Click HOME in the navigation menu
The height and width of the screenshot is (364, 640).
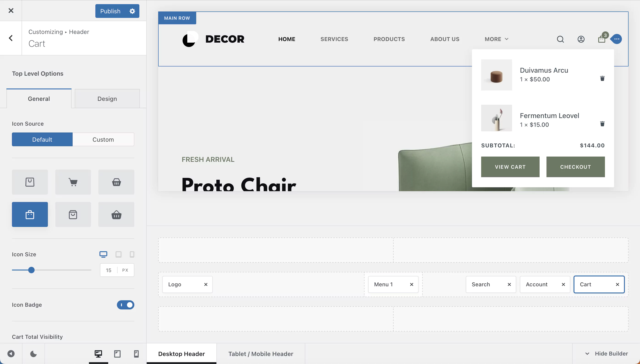[x=287, y=39]
